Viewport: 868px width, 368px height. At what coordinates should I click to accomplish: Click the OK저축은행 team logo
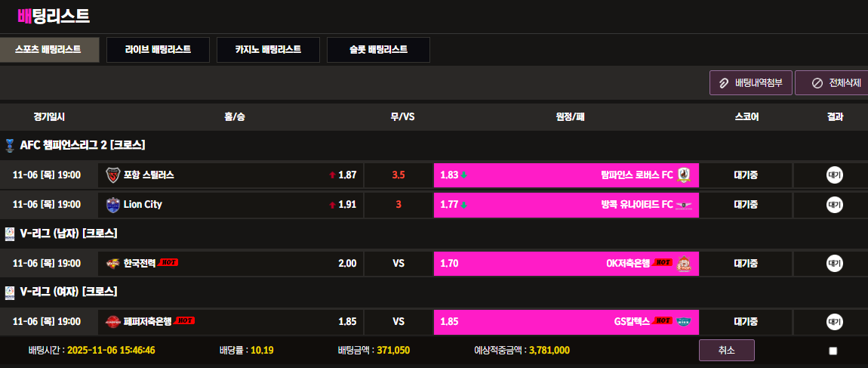(684, 263)
